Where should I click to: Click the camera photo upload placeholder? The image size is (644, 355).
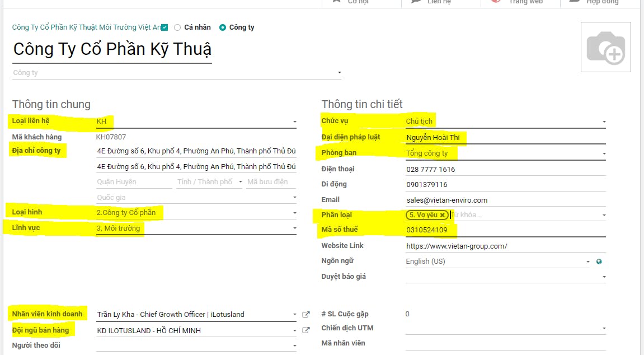pyautogui.click(x=606, y=47)
